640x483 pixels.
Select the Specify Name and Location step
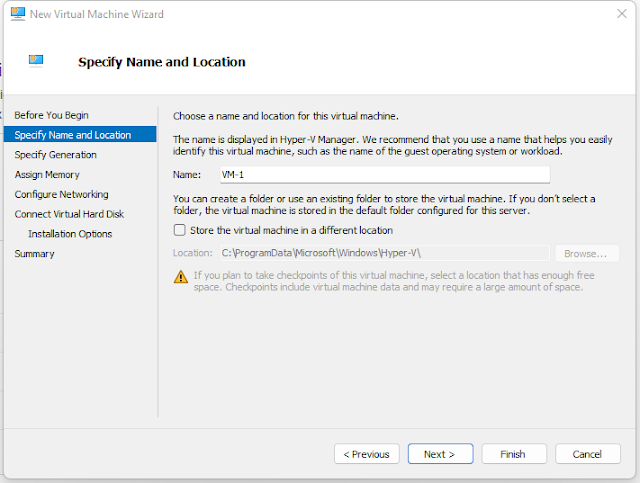click(x=80, y=134)
